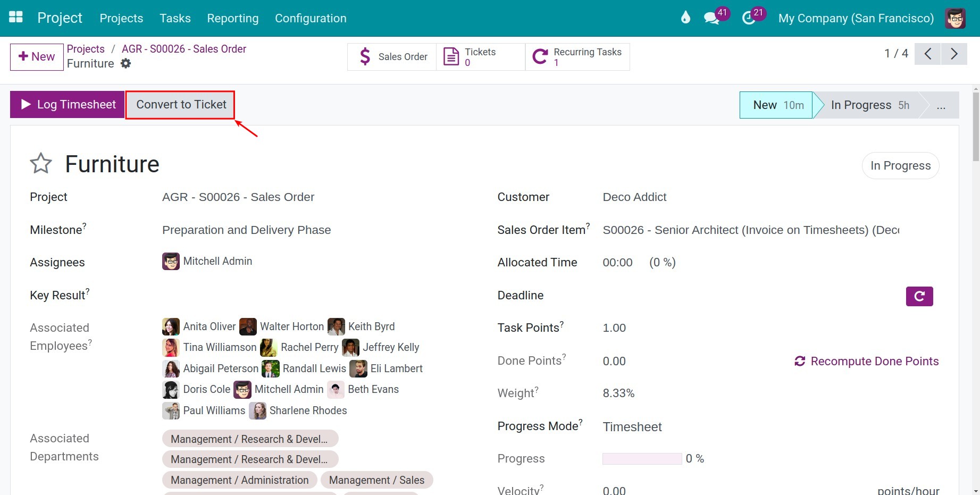This screenshot has height=495, width=980.
Task: Click the Projects breadcrumb link
Action: 86,49
